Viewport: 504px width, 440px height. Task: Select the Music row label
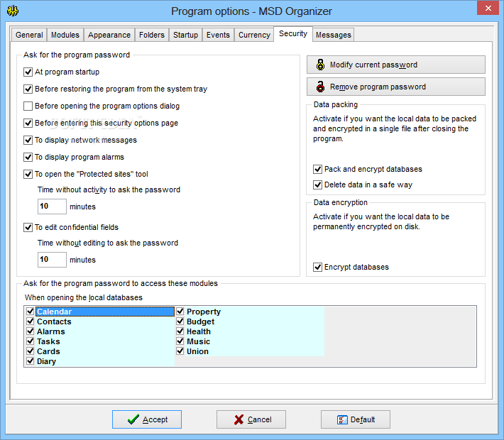(198, 341)
